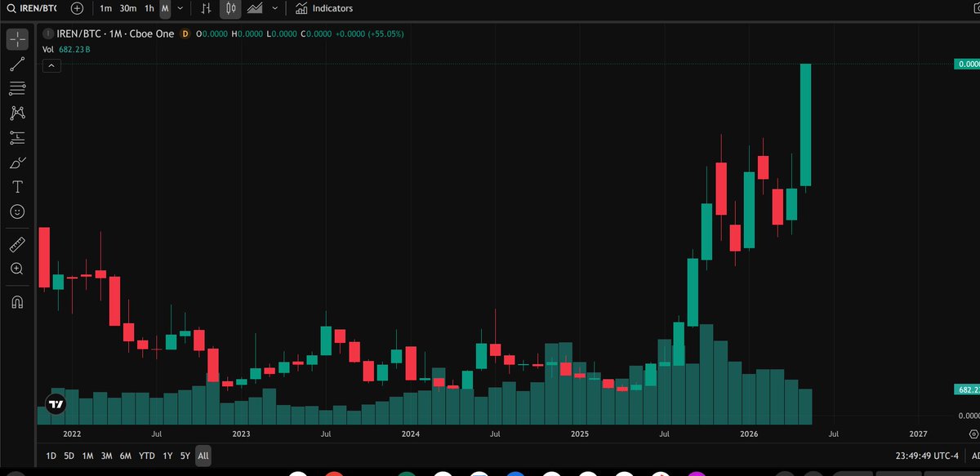Switch to the 30m interval
The width and height of the screenshot is (980, 476).
128,8
